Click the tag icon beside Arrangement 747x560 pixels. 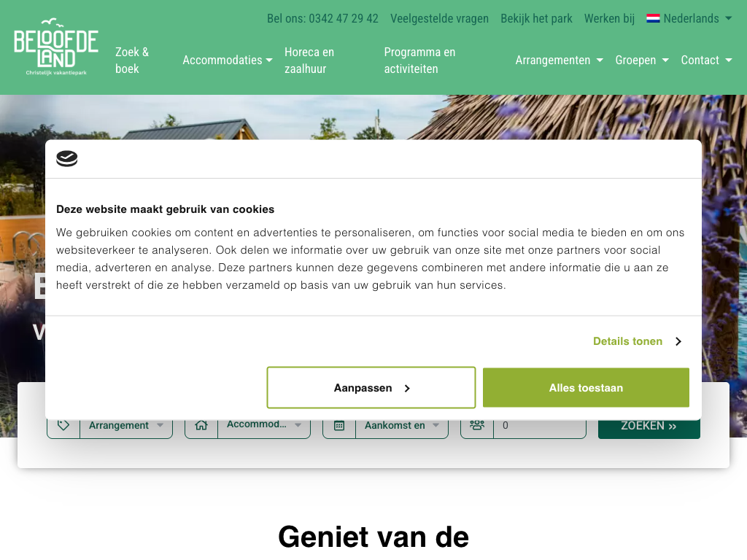pyautogui.click(x=63, y=425)
